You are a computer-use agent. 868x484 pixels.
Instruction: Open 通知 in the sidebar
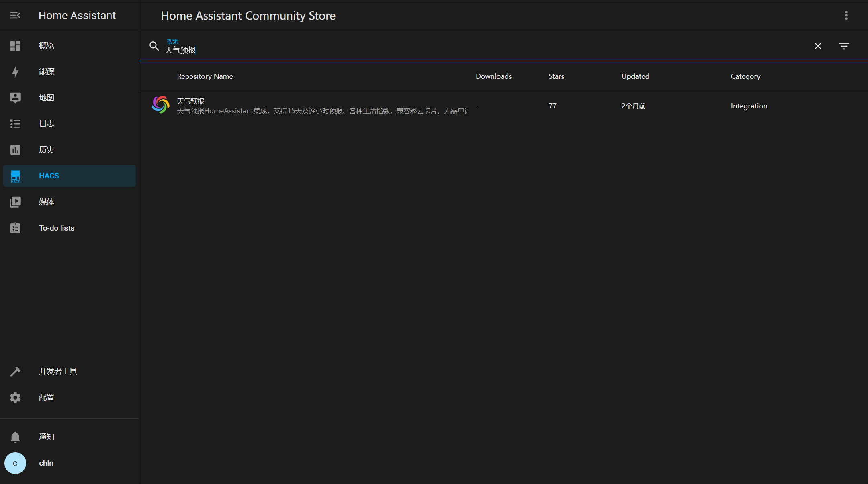70,437
